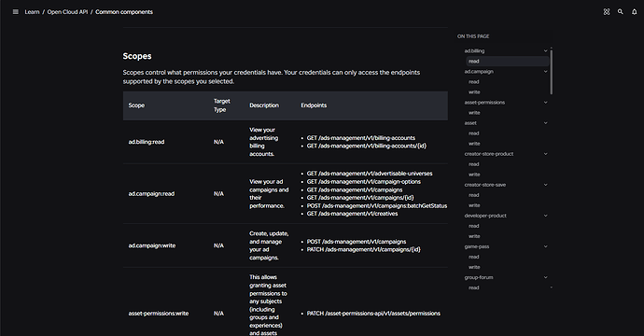This screenshot has height=336, width=644.
Task: Select write under creator-store-product
Action: coord(474,175)
